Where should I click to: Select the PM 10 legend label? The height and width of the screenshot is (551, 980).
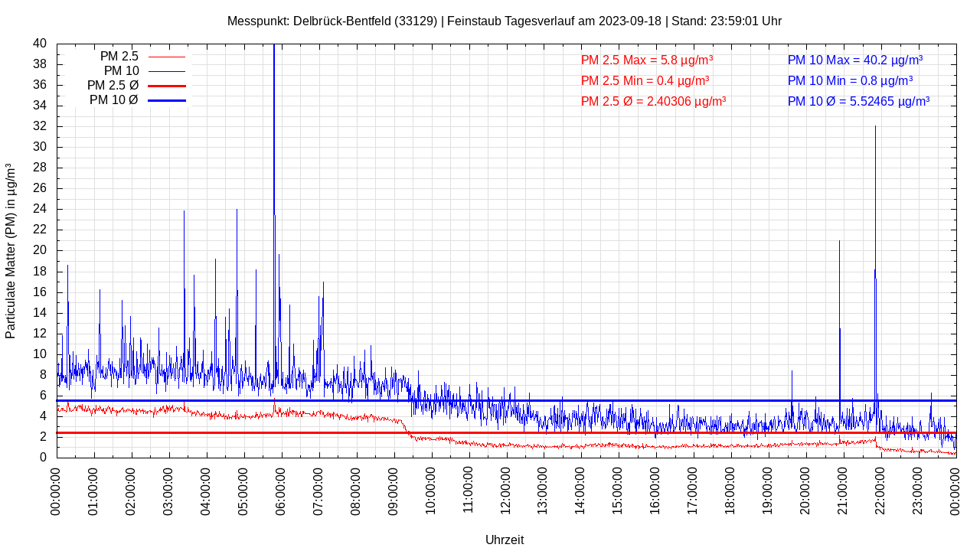[x=121, y=71]
